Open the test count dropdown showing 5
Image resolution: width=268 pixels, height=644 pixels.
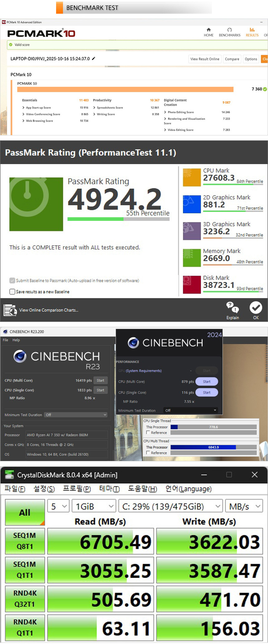(58, 506)
